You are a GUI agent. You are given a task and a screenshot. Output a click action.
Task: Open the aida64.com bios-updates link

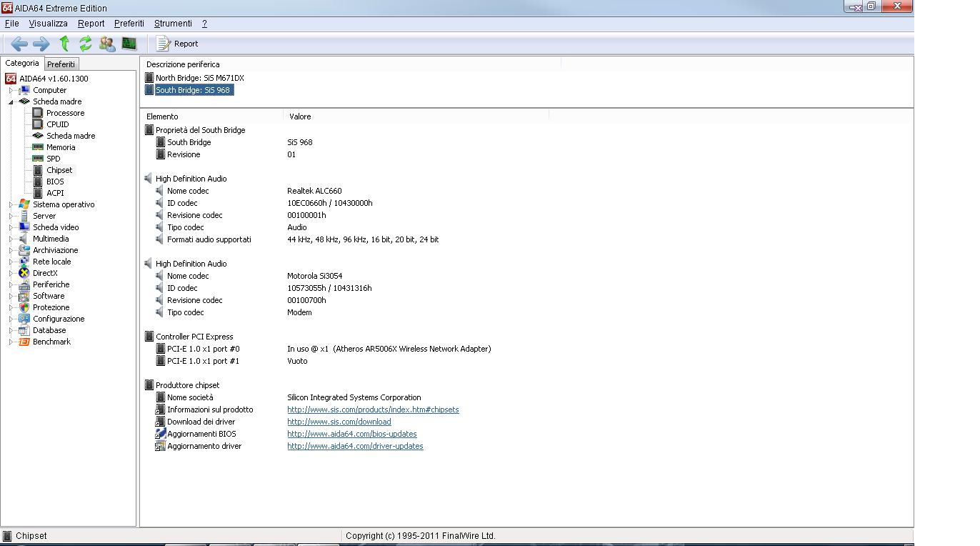[352, 434]
